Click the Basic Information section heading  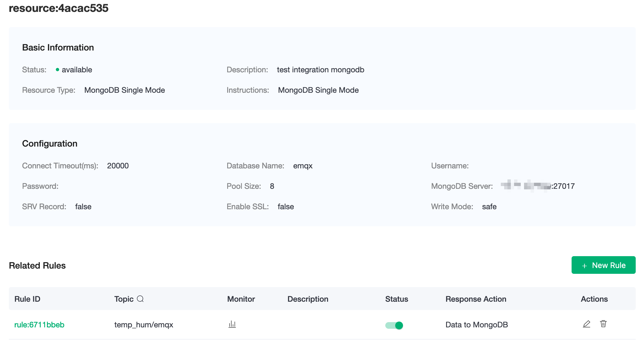pos(58,47)
